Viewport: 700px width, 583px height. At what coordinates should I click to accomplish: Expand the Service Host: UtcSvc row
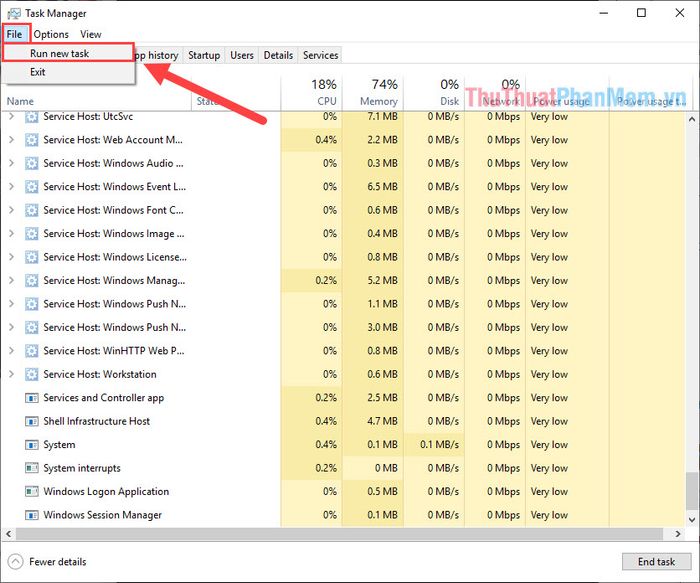(x=12, y=117)
